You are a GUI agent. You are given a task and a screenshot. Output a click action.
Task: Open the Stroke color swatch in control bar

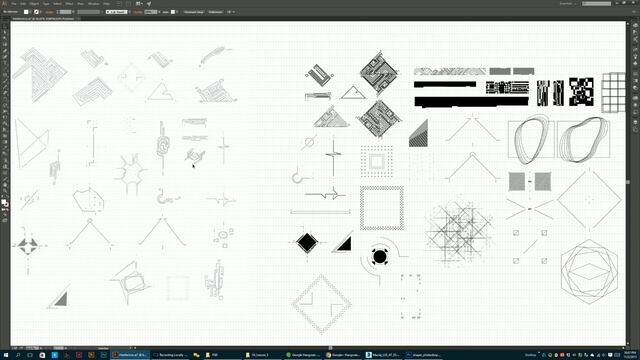pyautogui.click(x=36, y=12)
